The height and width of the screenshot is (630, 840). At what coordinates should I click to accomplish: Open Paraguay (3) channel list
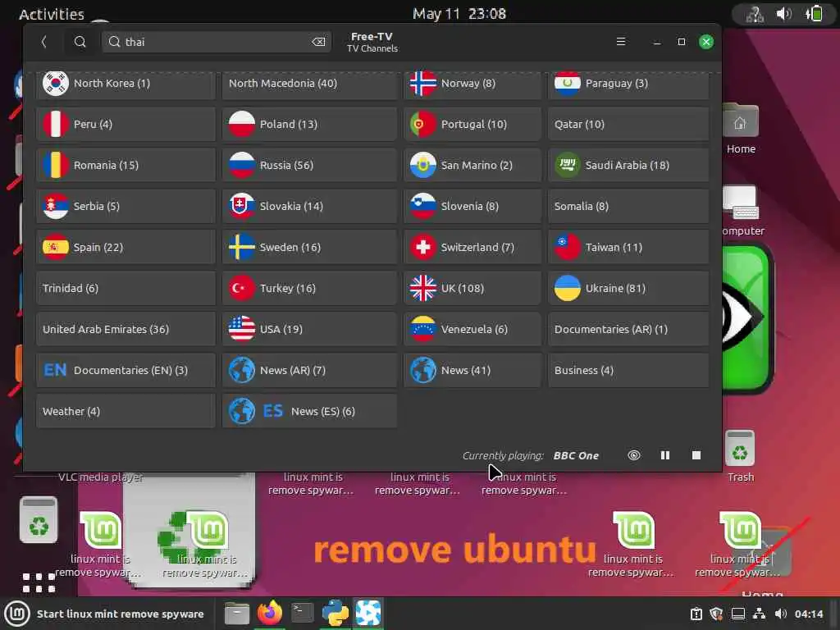pyautogui.click(x=628, y=84)
